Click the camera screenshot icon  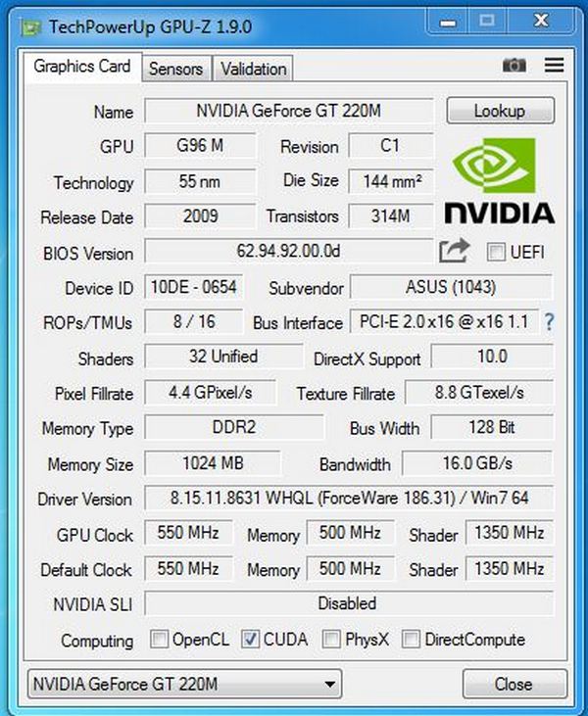tap(514, 66)
